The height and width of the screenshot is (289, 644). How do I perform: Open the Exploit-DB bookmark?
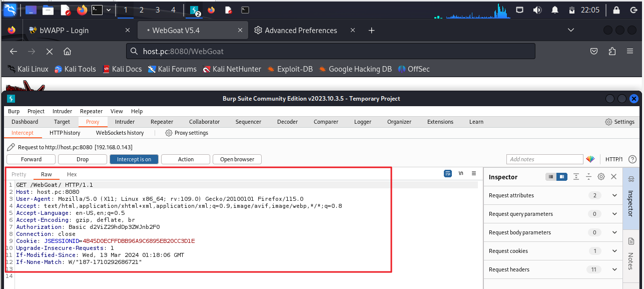[x=290, y=69]
